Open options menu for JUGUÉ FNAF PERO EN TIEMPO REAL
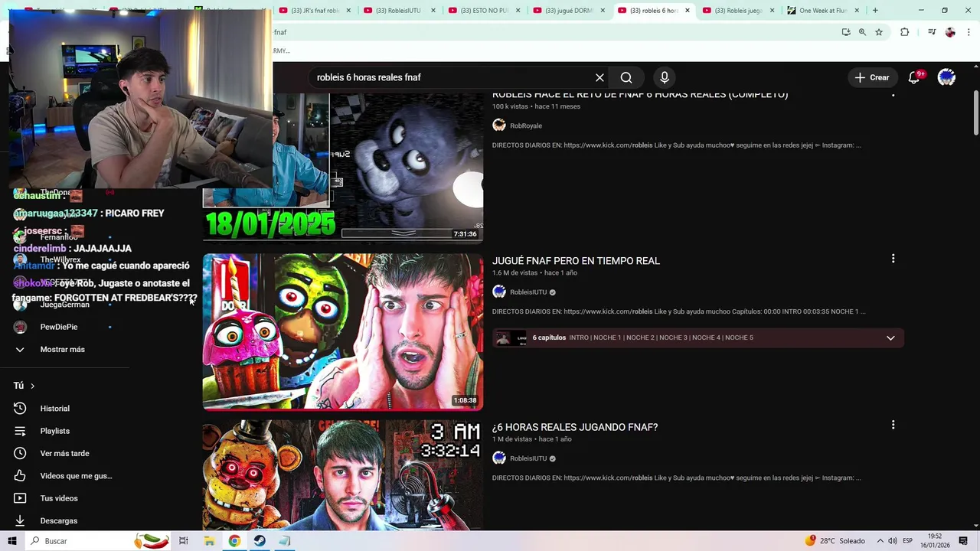 tap(893, 259)
